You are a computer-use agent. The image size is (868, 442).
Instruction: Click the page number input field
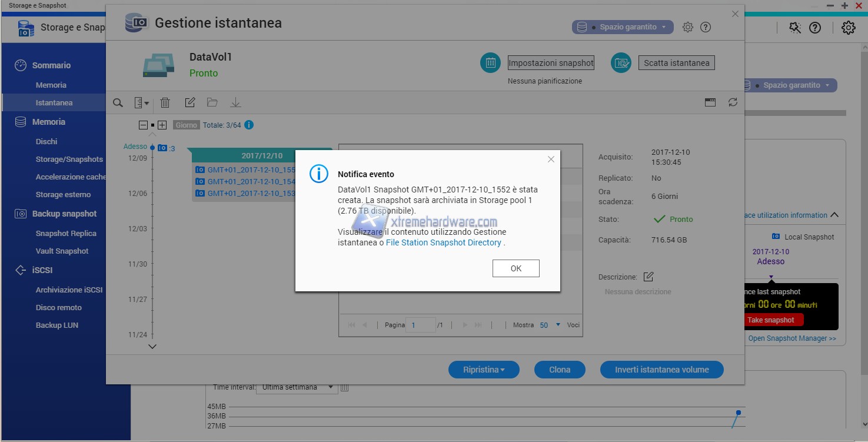click(x=422, y=325)
